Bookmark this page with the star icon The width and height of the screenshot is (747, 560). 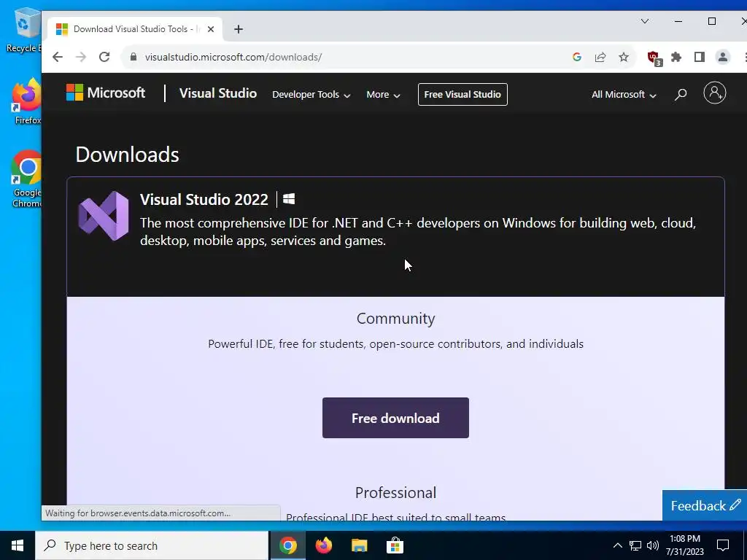coord(624,57)
